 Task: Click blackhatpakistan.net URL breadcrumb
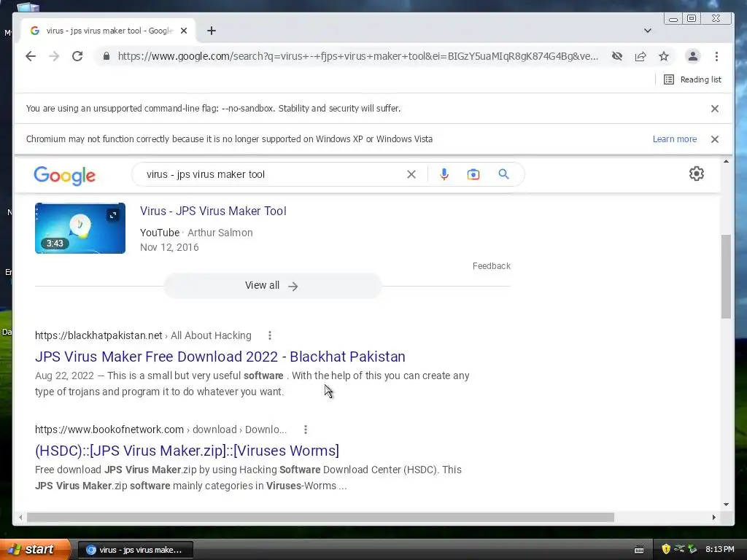[x=143, y=335]
